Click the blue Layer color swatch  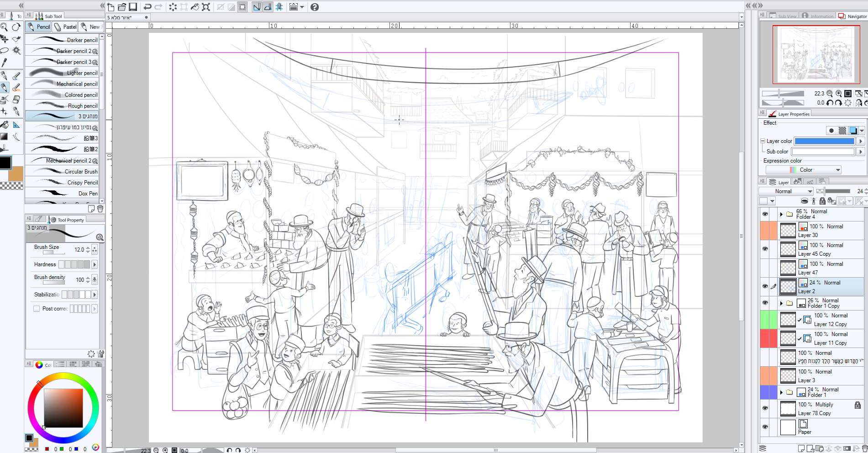[824, 141]
